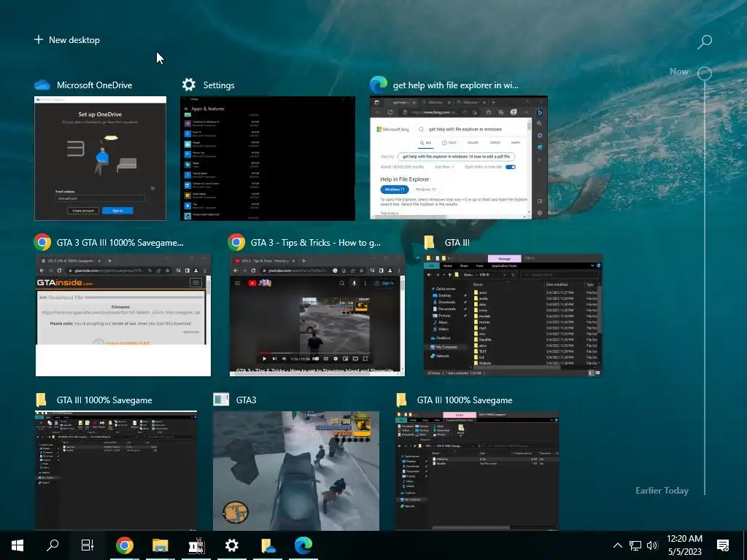Image resolution: width=747 pixels, height=560 pixels.
Task: Switch to the Settings Apps & features window
Action: (x=267, y=158)
